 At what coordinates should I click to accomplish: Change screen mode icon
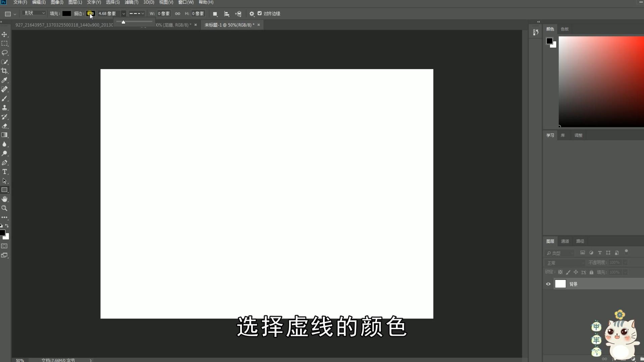[4, 255]
